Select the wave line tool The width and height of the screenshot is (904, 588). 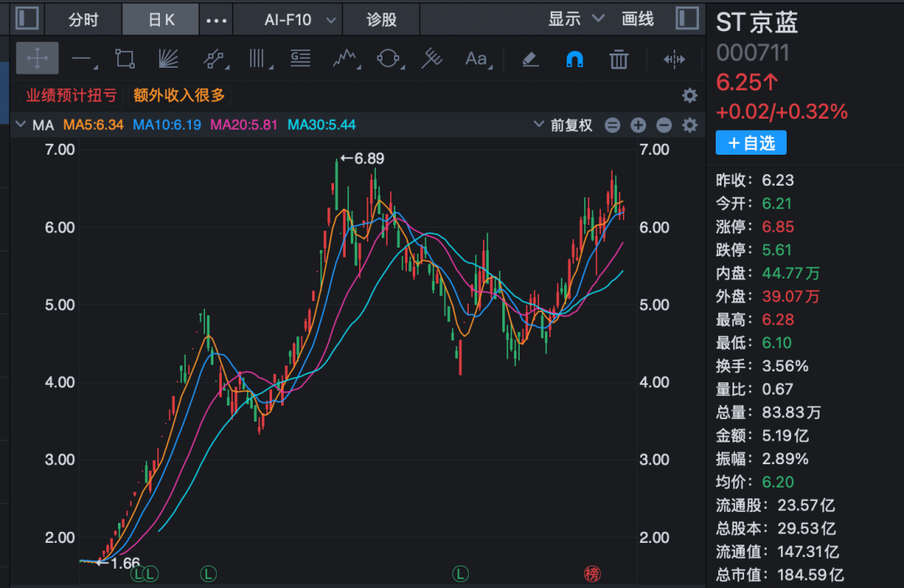[x=346, y=59]
